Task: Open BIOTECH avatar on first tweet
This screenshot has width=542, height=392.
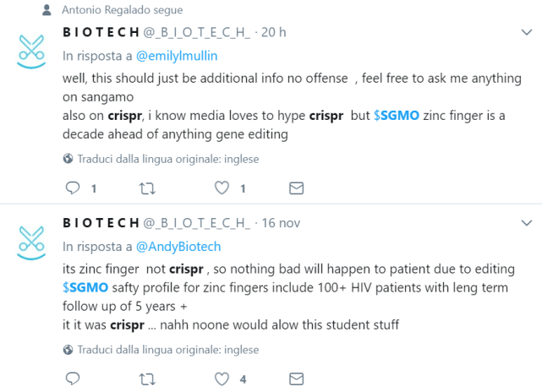Action: (x=32, y=50)
